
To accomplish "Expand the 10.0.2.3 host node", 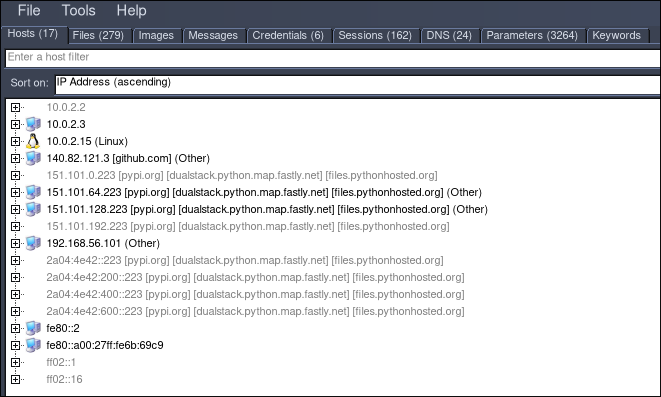I will point(15,124).
